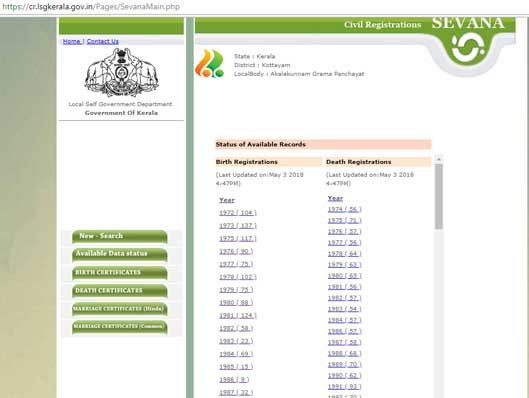The height and width of the screenshot is (398, 529).
Task: Open death registrations for year 1987
Action: pyautogui.click(x=344, y=342)
